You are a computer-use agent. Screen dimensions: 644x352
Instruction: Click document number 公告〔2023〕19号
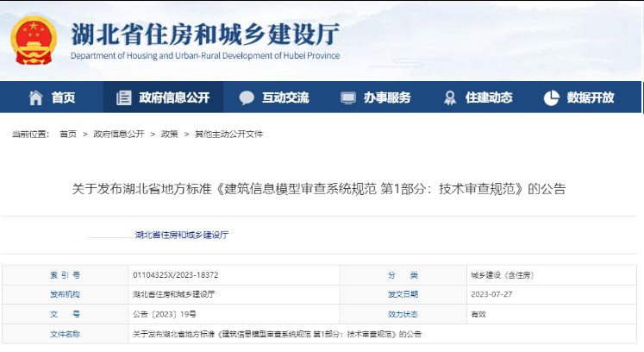click(165, 314)
